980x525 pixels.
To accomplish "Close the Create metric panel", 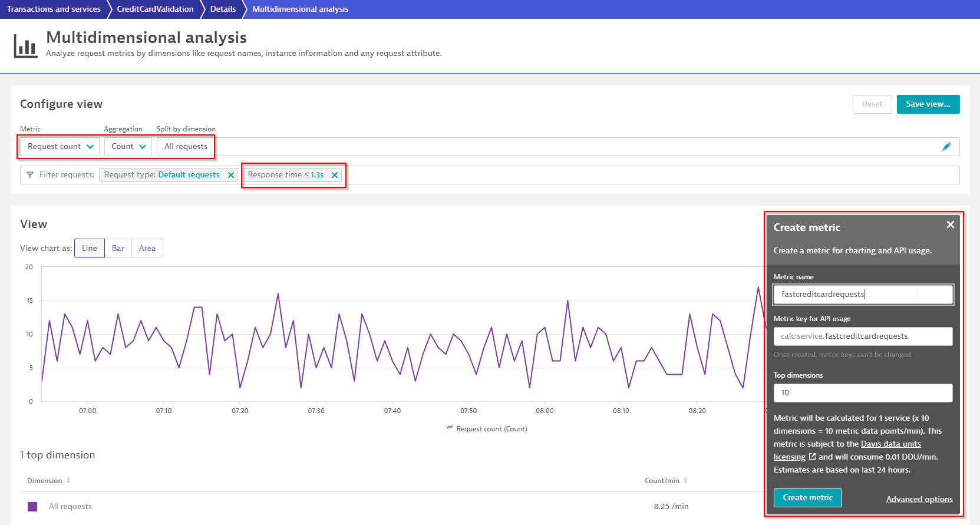I will tap(950, 224).
